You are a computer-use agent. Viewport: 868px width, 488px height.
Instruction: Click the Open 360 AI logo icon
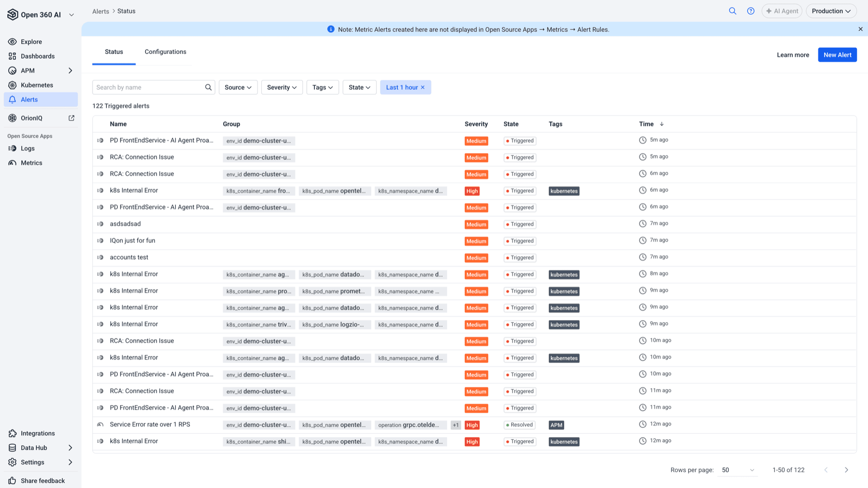coord(13,14)
